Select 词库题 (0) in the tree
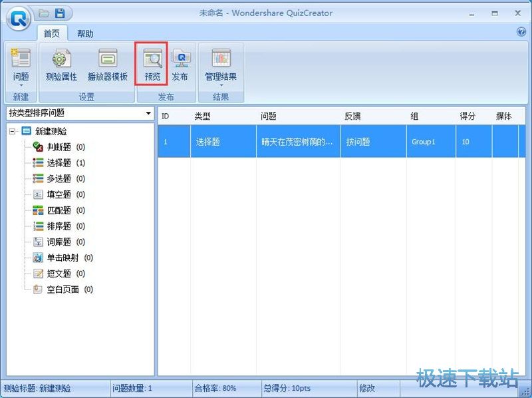 pyautogui.click(x=59, y=242)
